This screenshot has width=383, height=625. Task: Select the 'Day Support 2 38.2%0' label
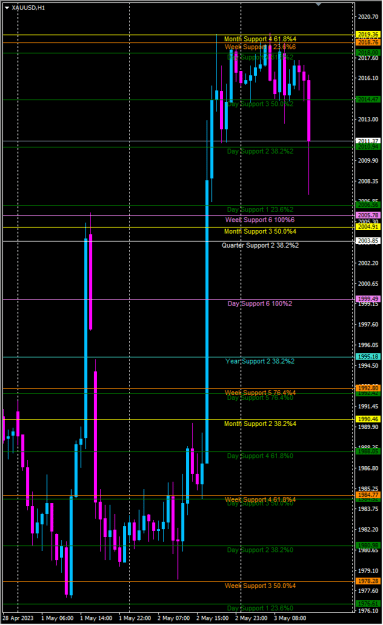click(x=260, y=550)
